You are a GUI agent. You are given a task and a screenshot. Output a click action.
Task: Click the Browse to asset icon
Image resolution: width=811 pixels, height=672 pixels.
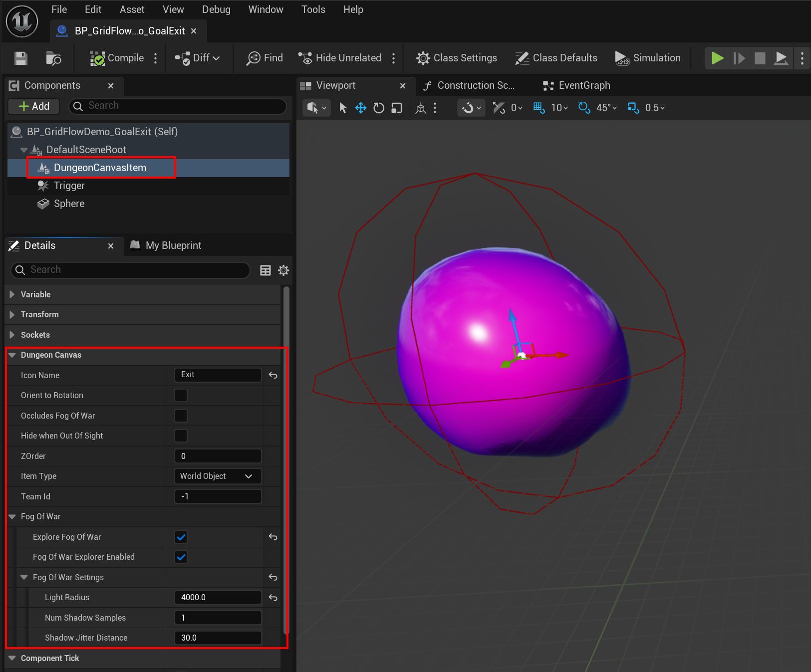tap(53, 58)
